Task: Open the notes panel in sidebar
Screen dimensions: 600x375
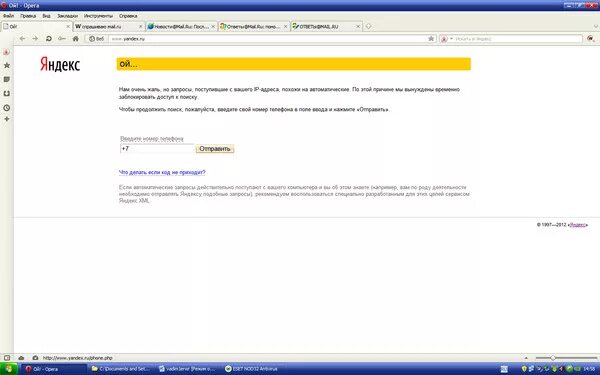Action: 7,79
